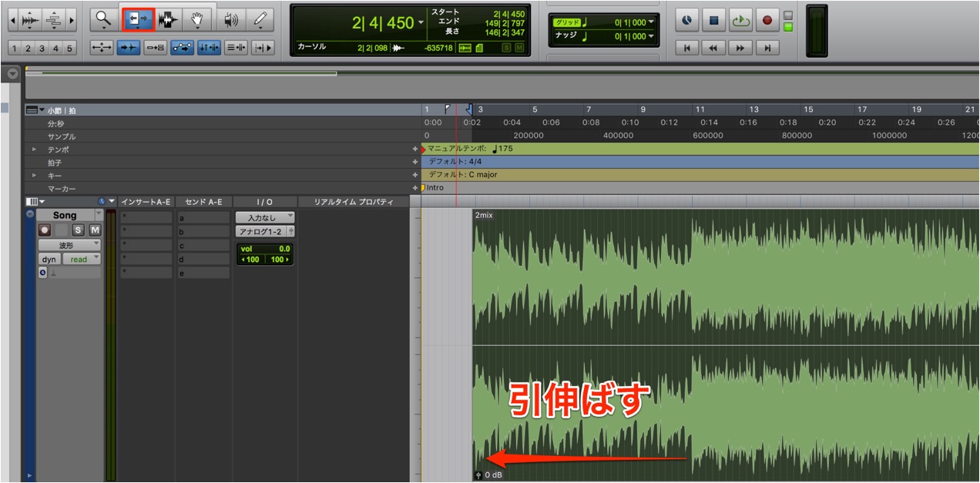Viewport: 980px width, 483px height.
Task: Record-enable the Song track
Action: 45,230
